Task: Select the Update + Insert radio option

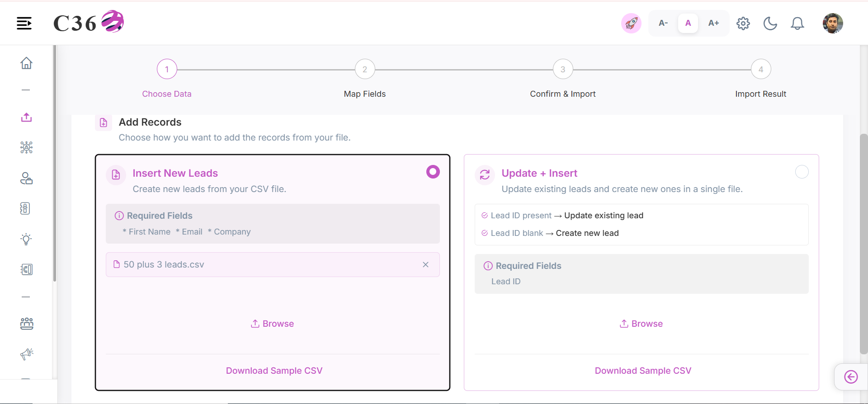Action: point(802,172)
